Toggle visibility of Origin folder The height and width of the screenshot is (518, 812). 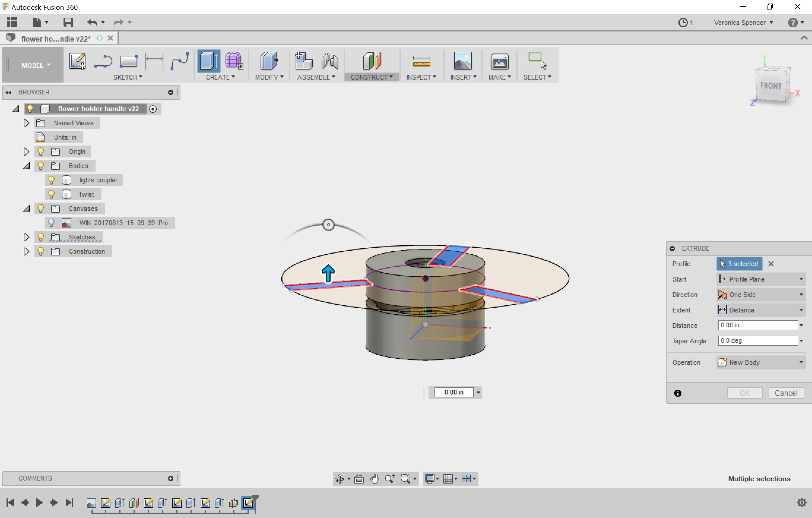click(40, 151)
